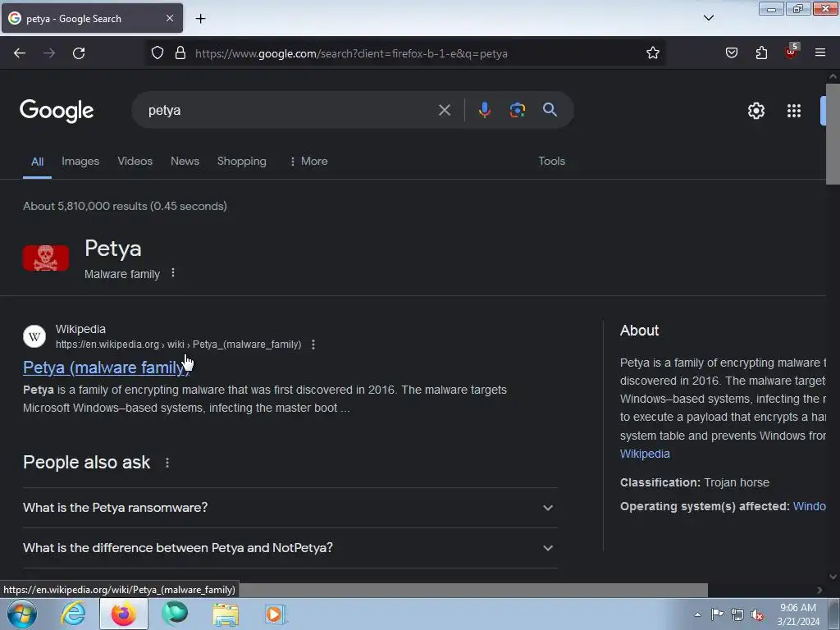
Task: Reload the page with the refresh icon
Action: click(x=79, y=53)
